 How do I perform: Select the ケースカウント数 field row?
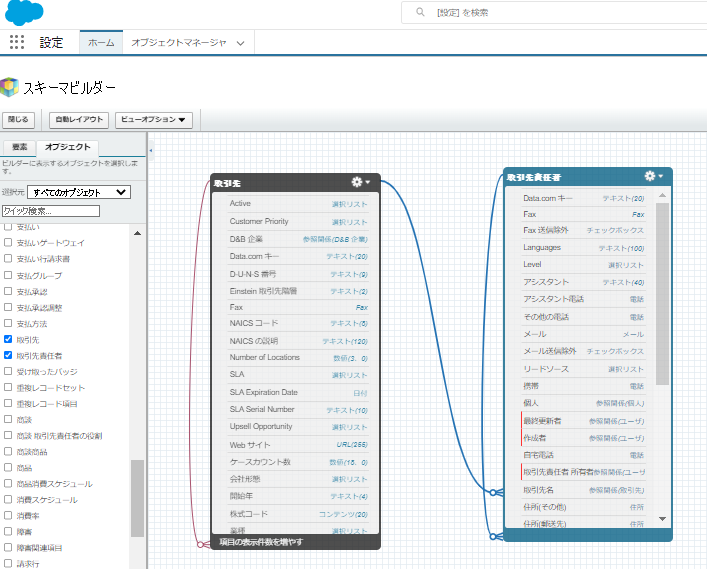pyautogui.click(x=298, y=462)
